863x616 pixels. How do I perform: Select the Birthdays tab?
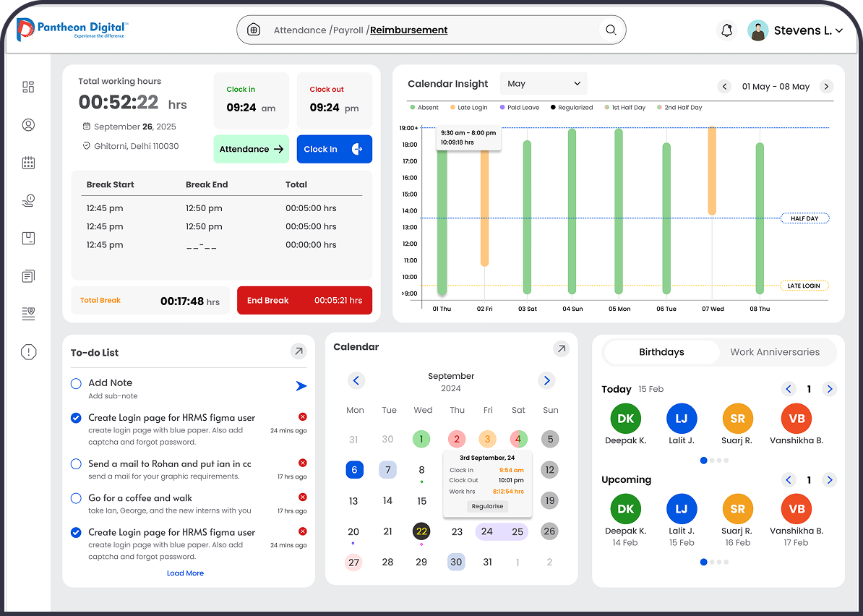(x=661, y=352)
